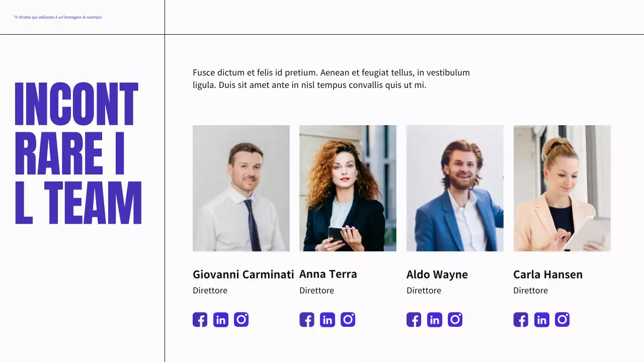Open Carla Hansen's Facebook icon
This screenshot has height=362, width=644.
coord(521,320)
